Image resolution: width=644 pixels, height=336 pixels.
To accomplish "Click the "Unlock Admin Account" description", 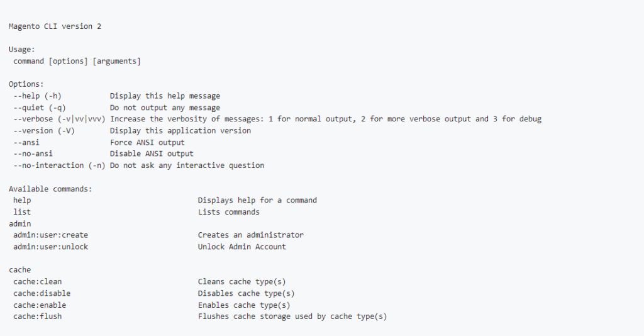I will coord(241,247).
